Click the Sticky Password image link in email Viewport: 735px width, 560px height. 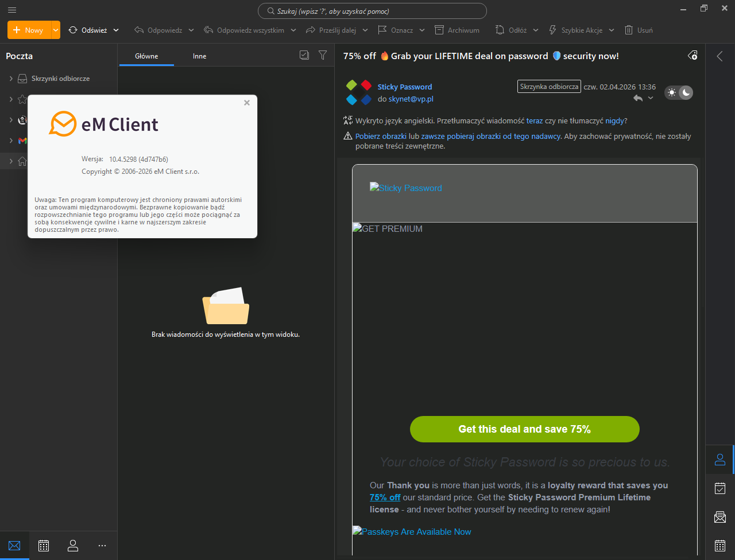[406, 188]
